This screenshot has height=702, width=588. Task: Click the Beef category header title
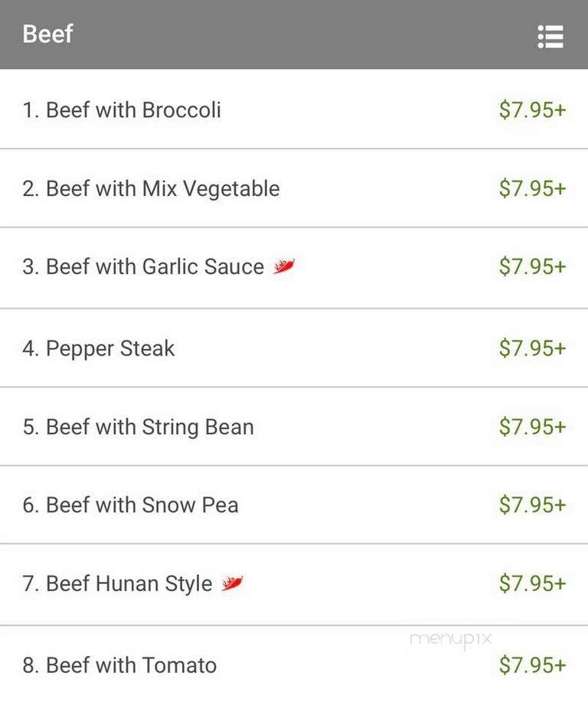point(47,34)
